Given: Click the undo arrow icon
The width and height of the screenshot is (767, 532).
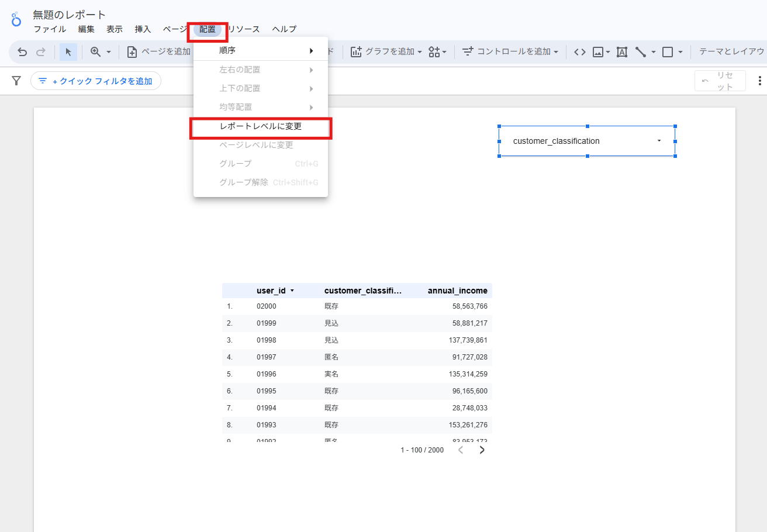Looking at the screenshot, I should [x=22, y=52].
